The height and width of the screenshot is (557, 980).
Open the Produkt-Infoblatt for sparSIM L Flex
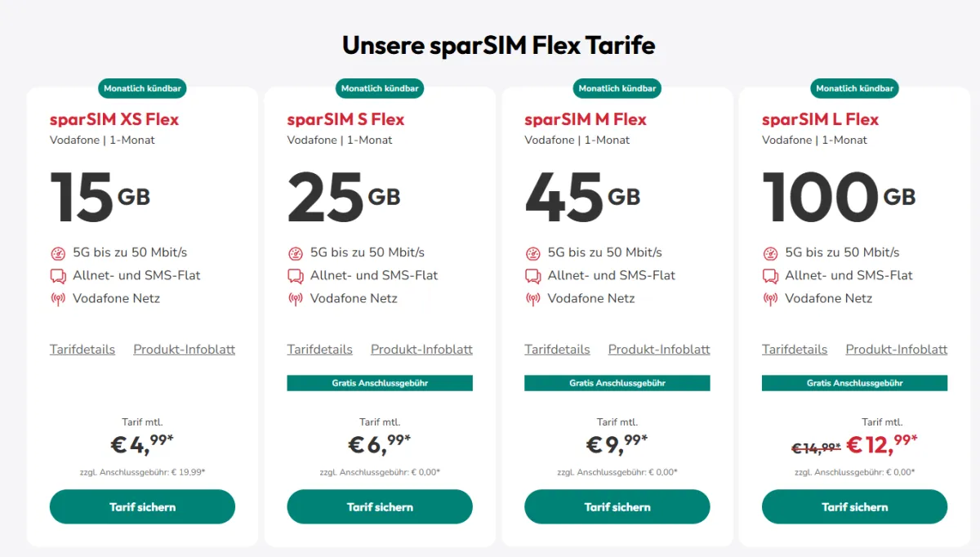(896, 349)
